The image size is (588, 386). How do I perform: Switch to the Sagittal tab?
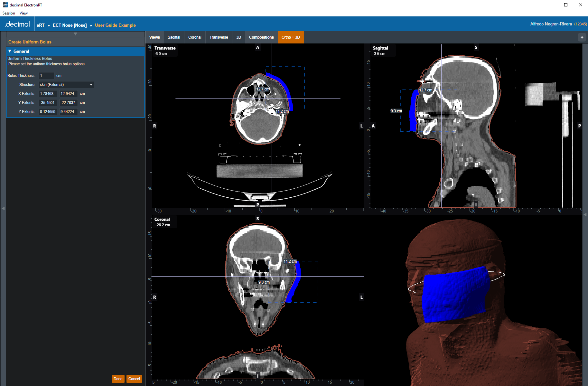point(174,37)
